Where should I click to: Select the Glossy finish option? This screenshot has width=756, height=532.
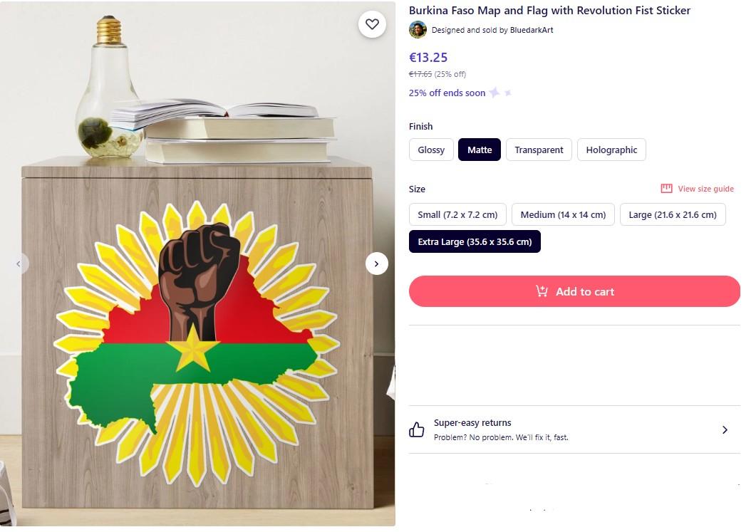431,150
